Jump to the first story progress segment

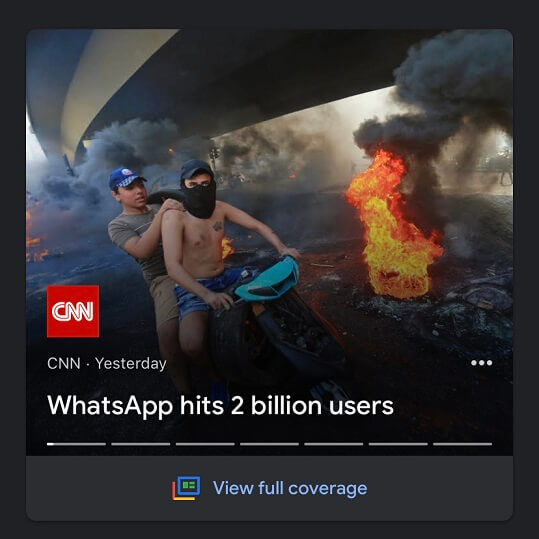point(76,444)
